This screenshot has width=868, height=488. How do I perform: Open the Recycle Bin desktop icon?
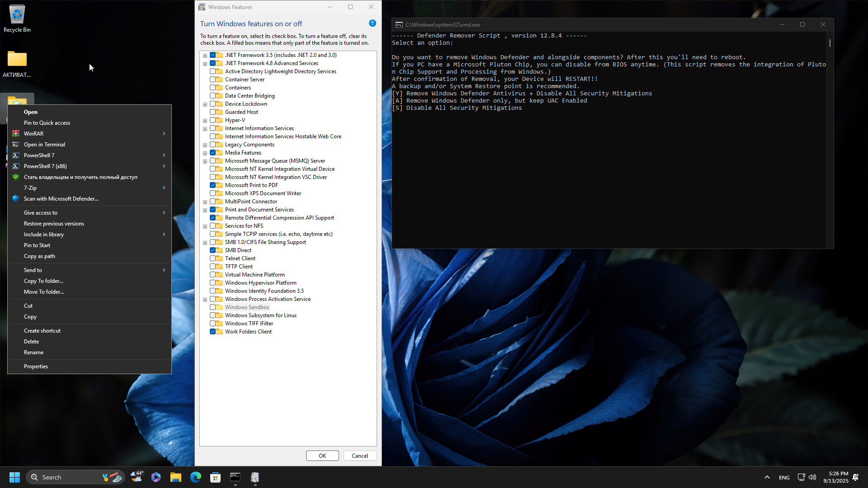point(17,18)
